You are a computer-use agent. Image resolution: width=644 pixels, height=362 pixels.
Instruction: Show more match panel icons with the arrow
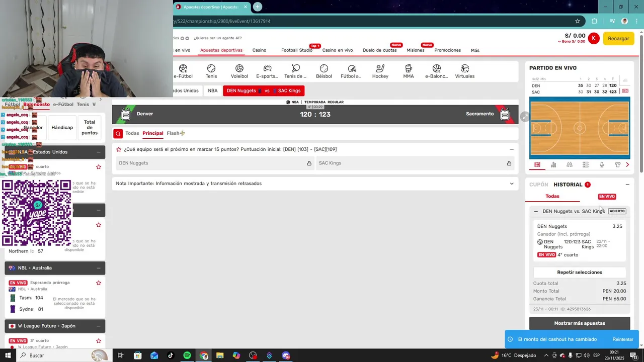[x=627, y=164]
